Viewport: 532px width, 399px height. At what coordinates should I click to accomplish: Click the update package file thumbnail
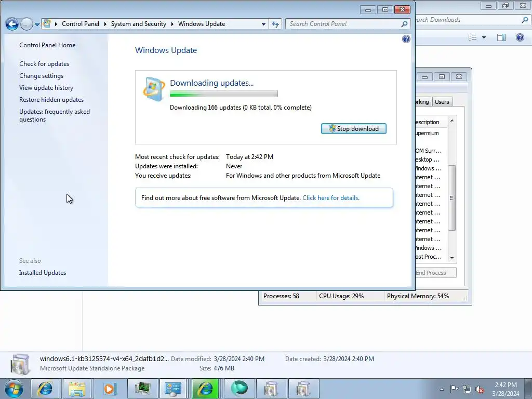20,364
